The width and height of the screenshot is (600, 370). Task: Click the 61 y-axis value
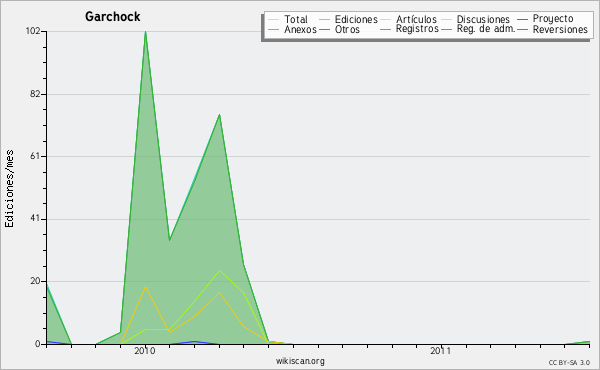point(35,156)
